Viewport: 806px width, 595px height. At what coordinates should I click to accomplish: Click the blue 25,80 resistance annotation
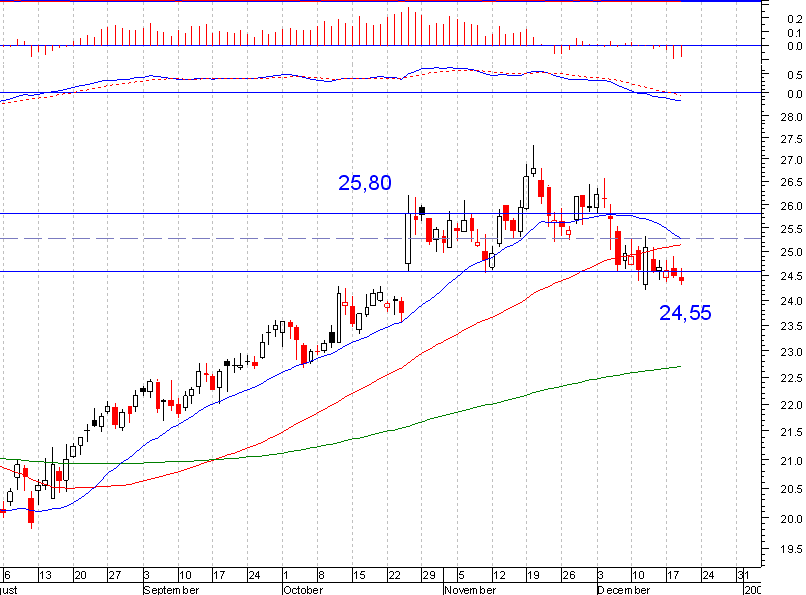tap(365, 183)
